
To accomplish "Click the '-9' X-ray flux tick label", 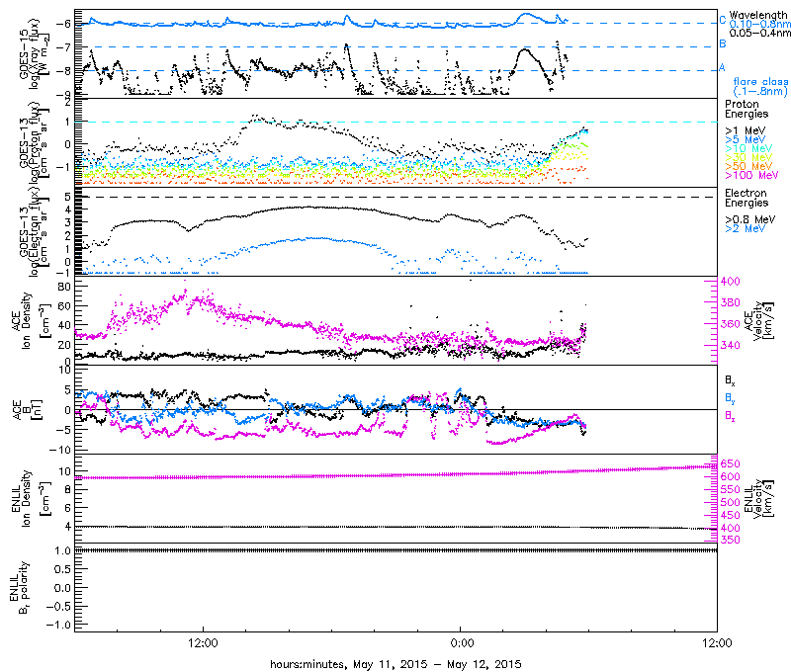I will click(x=64, y=94).
